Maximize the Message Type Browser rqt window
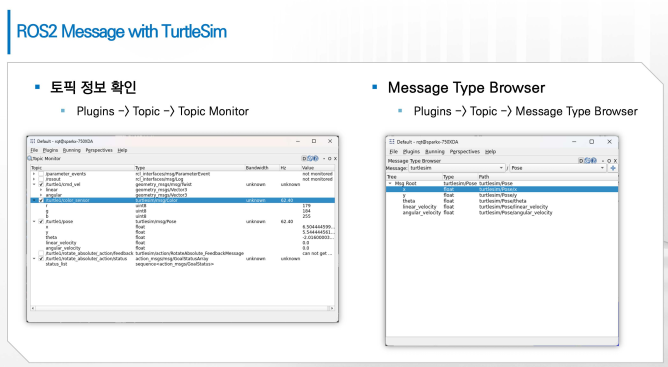This screenshot has height=367, width=668. pyautogui.click(x=591, y=142)
